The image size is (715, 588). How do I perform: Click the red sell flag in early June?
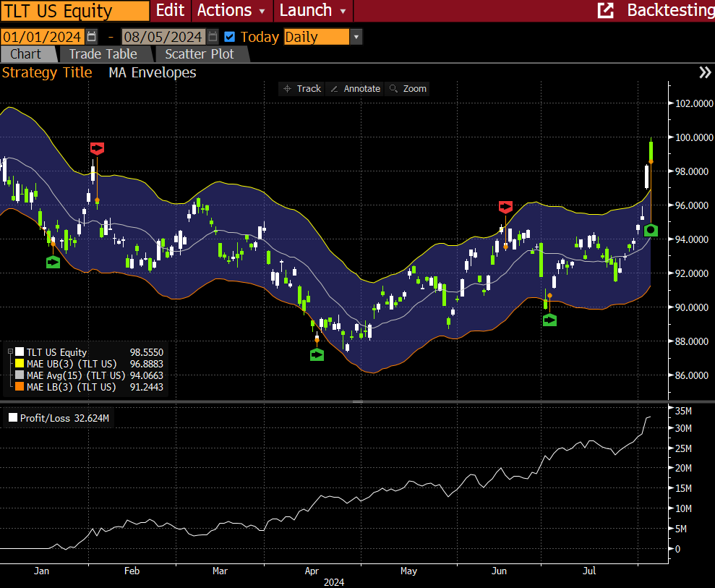(x=505, y=207)
